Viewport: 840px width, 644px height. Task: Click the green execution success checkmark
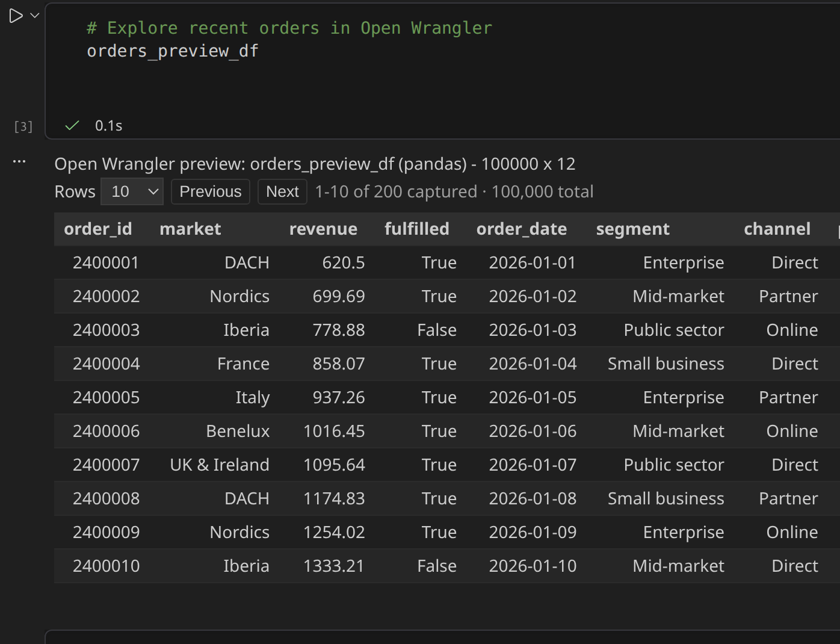(x=72, y=125)
